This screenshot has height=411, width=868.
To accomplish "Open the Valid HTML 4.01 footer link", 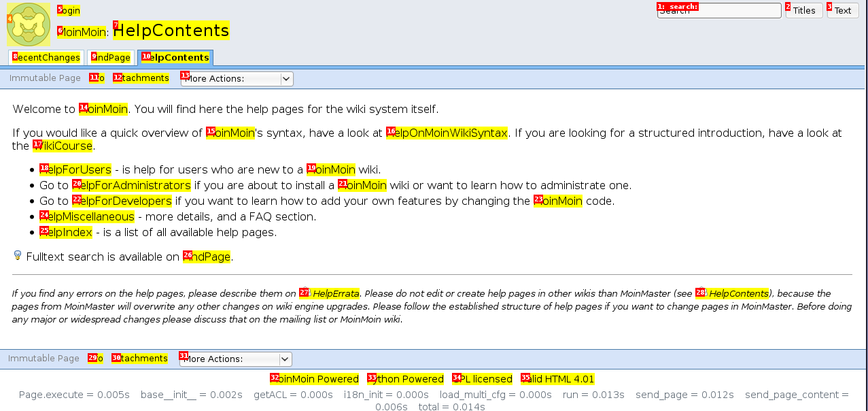I will coord(558,379).
